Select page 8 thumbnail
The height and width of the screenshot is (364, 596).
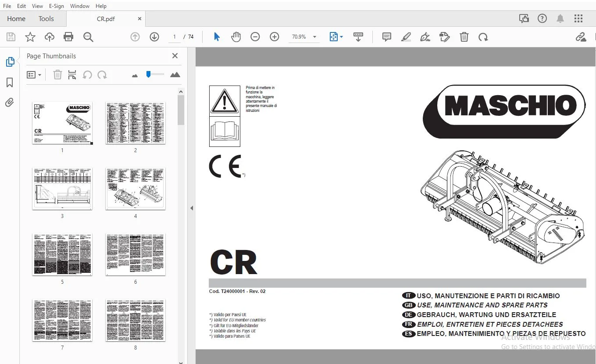pyautogui.click(x=136, y=320)
